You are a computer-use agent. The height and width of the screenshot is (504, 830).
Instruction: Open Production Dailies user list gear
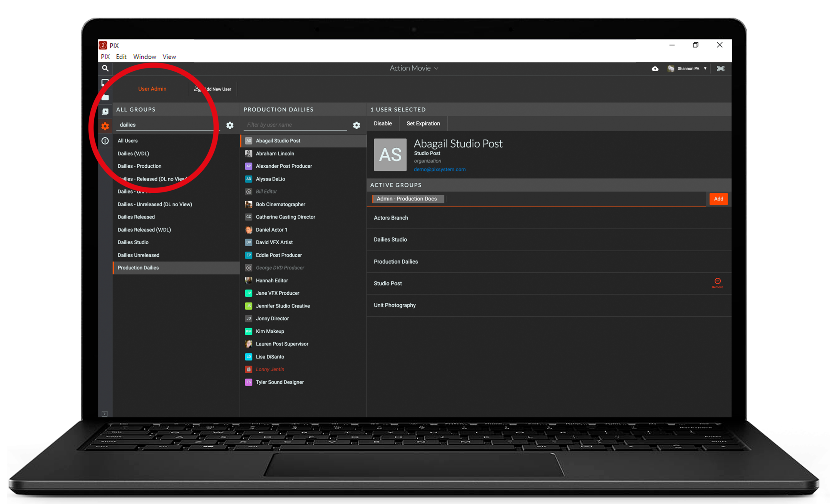coord(356,125)
